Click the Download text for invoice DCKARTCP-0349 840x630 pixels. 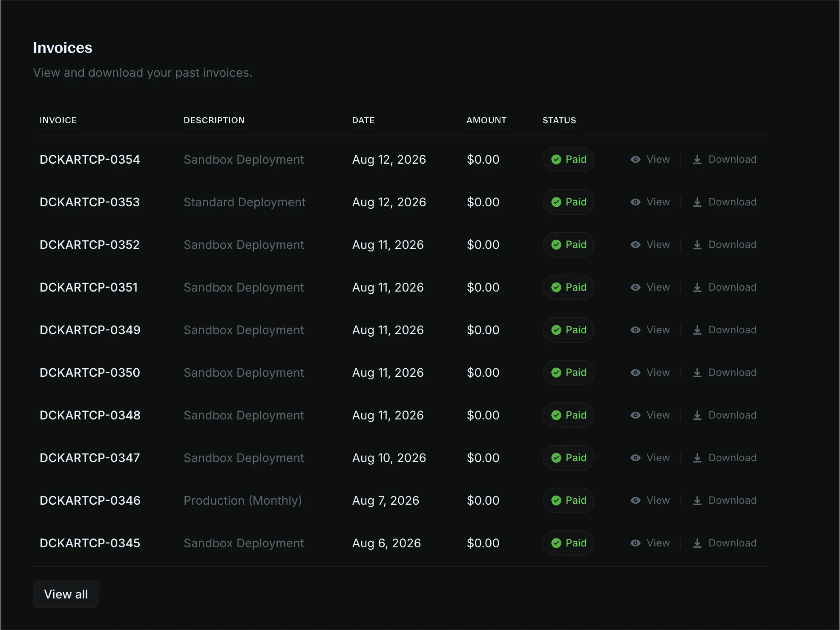[732, 330]
